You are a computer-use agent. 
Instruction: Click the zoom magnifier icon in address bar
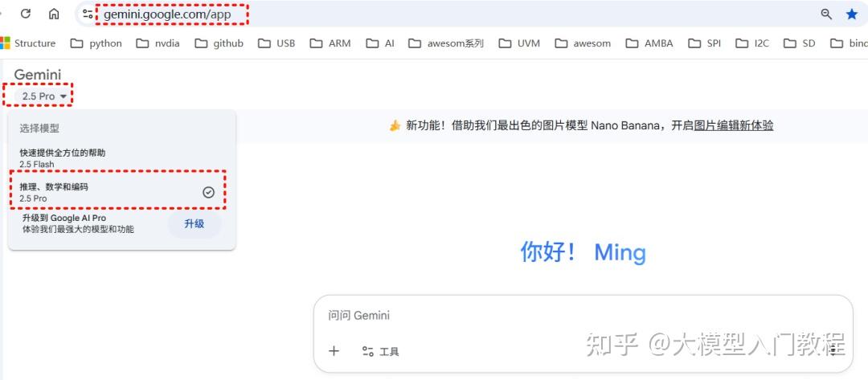coord(826,14)
